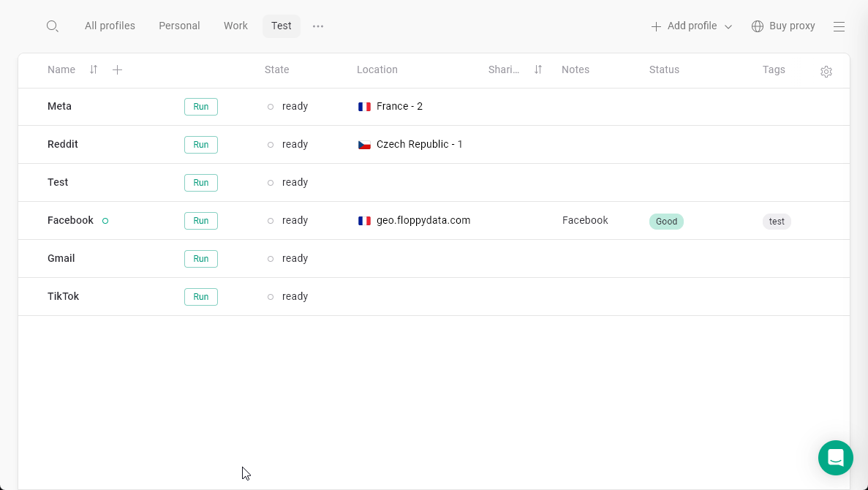Screen dimensions: 868x490
Task: Select the Meta profile name
Action: pos(59,106)
